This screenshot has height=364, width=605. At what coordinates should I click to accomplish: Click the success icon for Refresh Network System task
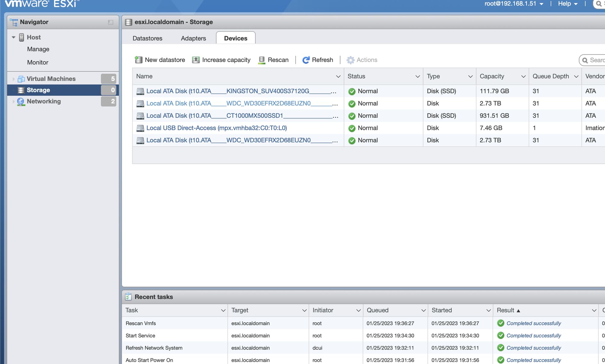501,348
